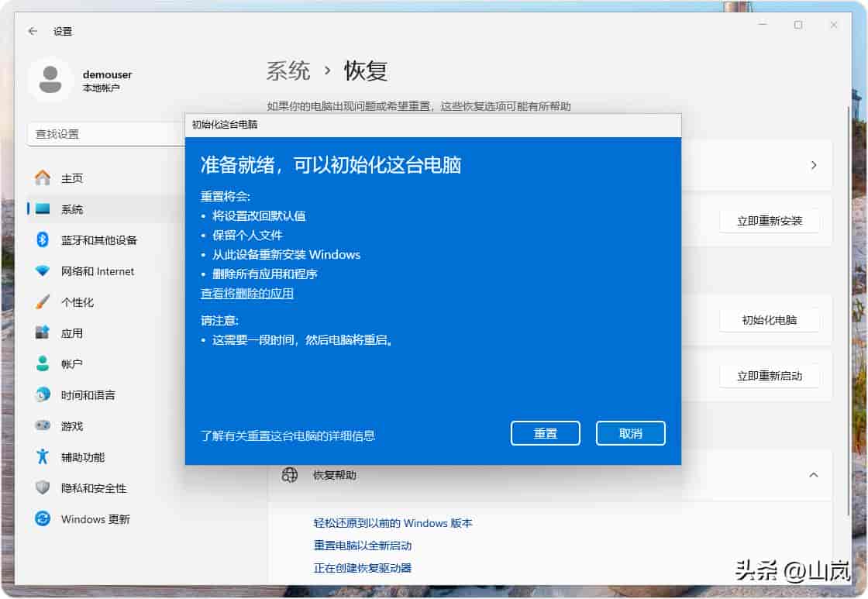Screen dimensions: 868x599
Task: Click the 辅助功能 accessibility icon
Action: (43, 456)
